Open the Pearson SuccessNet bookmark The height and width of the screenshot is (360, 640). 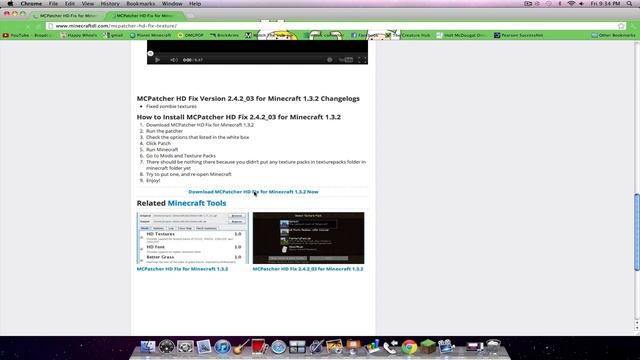coord(518,36)
